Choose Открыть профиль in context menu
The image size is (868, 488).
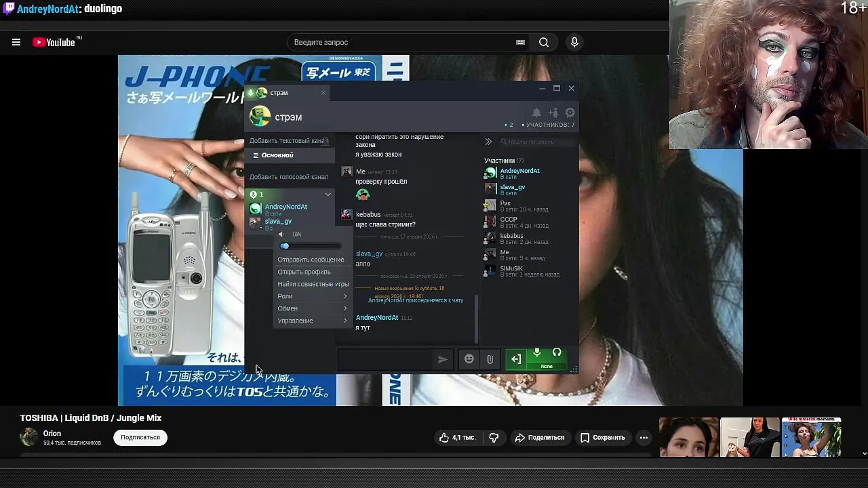[x=304, y=272]
